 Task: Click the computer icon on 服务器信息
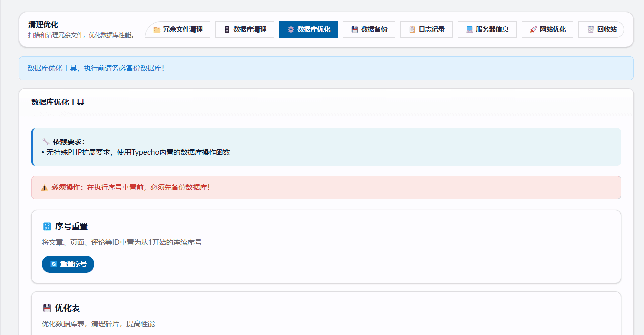coord(469,30)
